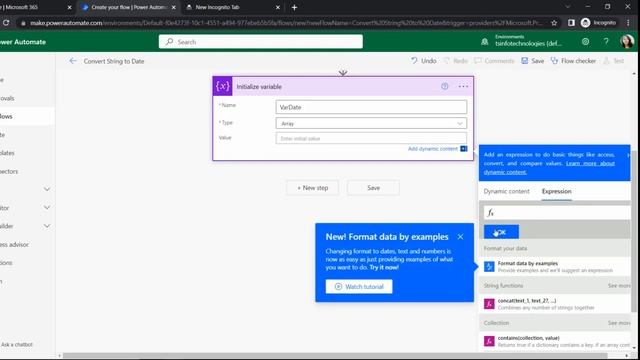Click the New step button
Viewport: 640px width, 360px height.
pos(312,188)
